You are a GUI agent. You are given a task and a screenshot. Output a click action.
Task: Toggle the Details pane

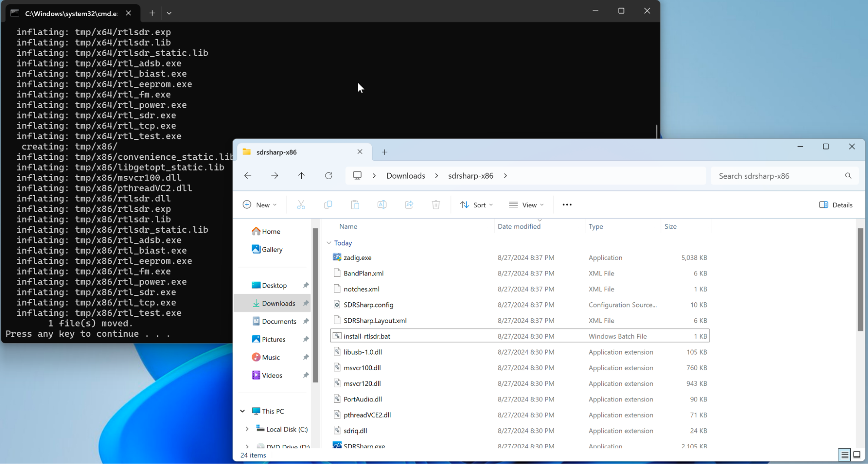click(x=835, y=205)
